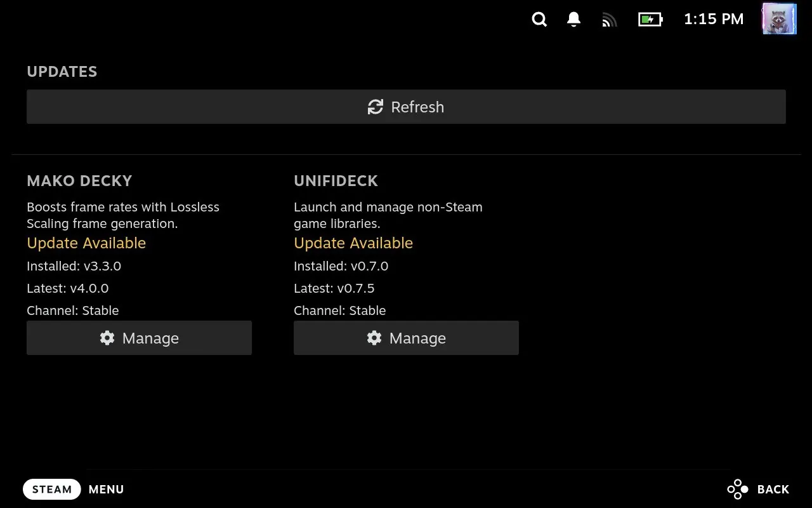Screen dimensions: 812x508
Task: Select the non-Steam game libraries description
Action: coord(388,215)
